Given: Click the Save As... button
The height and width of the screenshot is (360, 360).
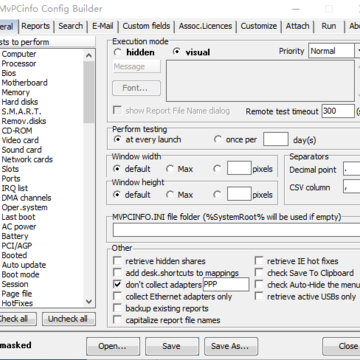Looking at the screenshot, I should 230,346.
